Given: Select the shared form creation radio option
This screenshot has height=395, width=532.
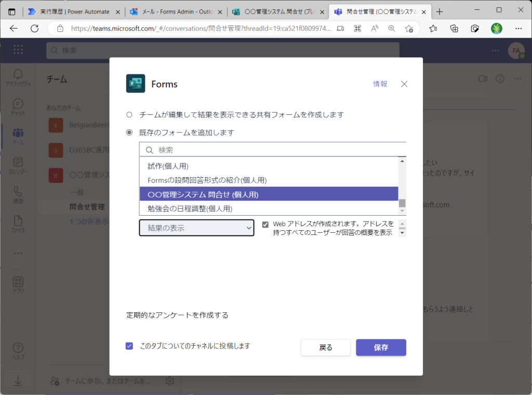Looking at the screenshot, I should tap(129, 115).
